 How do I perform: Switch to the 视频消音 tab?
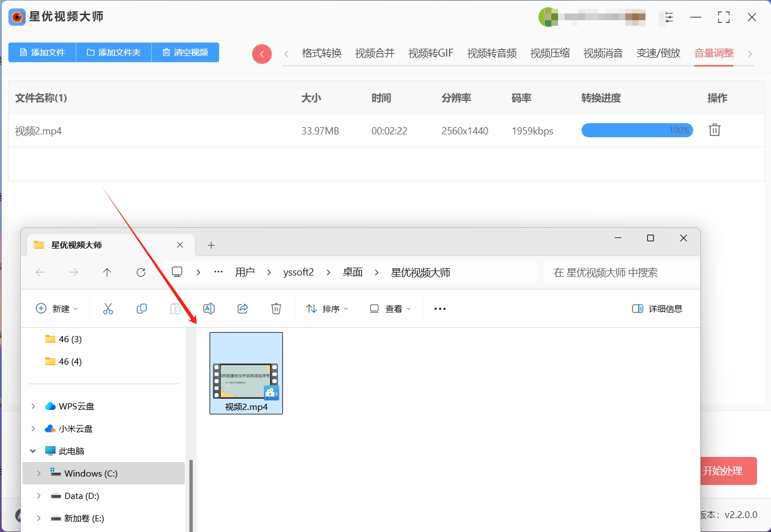[603, 53]
